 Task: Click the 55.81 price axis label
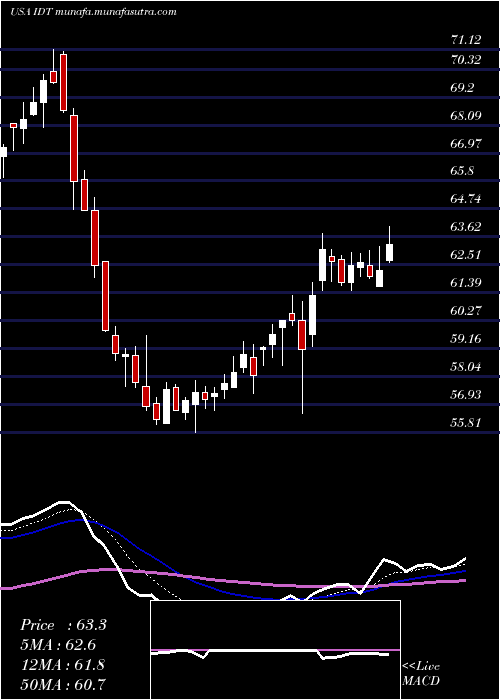466,422
